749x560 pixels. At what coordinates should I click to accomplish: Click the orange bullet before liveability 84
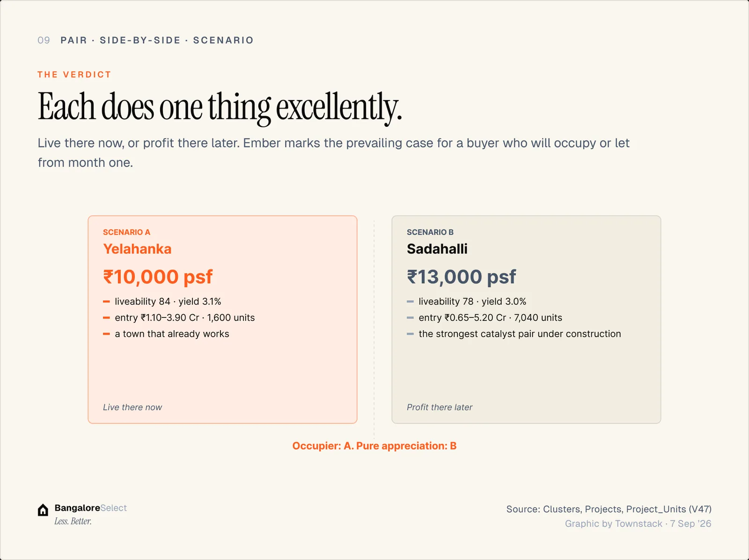[x=106, y=302]
